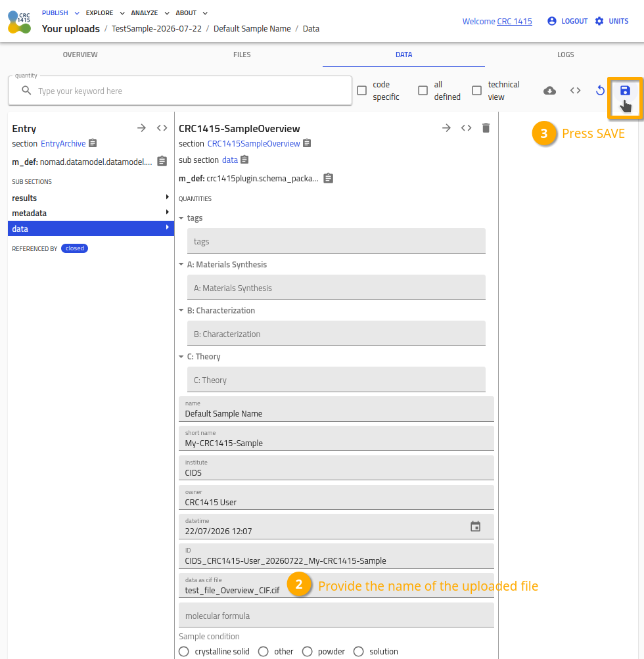Switch to the OVERVIEW tab
The image size is (644, 659).
pos(80,55)
